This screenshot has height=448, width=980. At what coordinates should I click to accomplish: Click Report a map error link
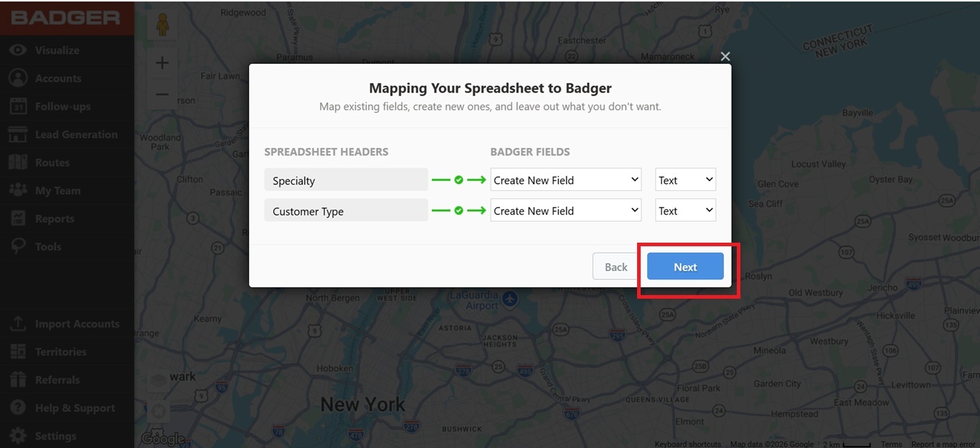944,444
